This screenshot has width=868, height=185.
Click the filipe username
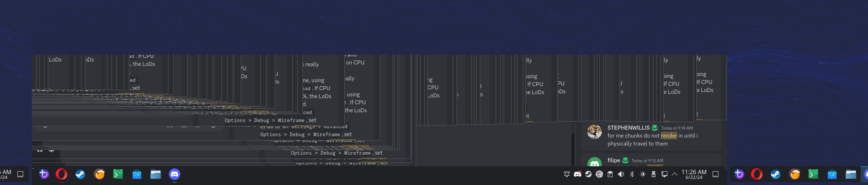pos(614,160)
